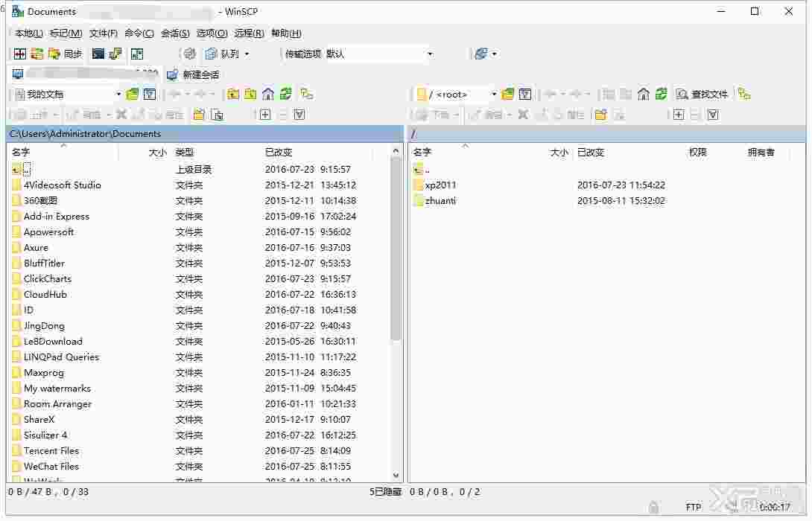This screenshot has height=521, width=812.
Task: Click the local home directory icon
Action: 268,95
